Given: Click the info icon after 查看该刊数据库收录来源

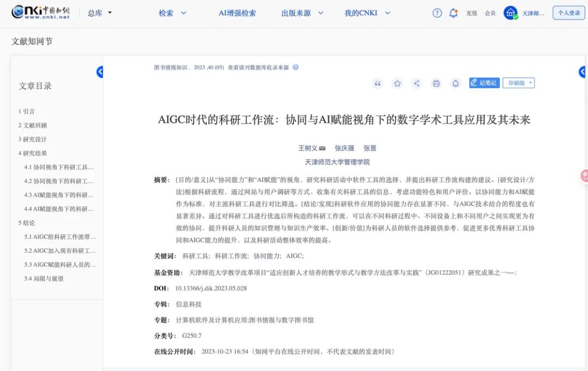Looking at the screenshot, I should (296, 67).
